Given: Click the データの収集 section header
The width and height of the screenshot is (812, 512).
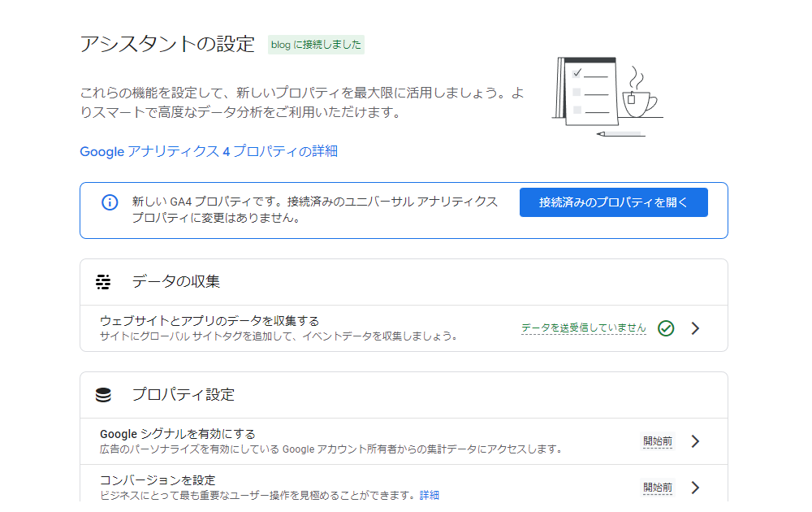Looking at the screenshot, I should pyautogui.click(x=176, y=282).
